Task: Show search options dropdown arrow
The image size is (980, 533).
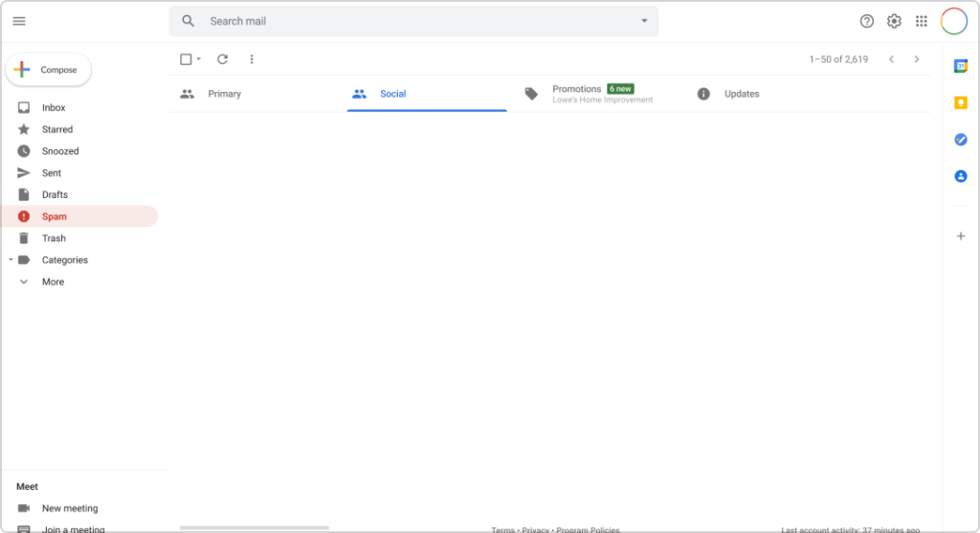Action: (x=644, y=21)
